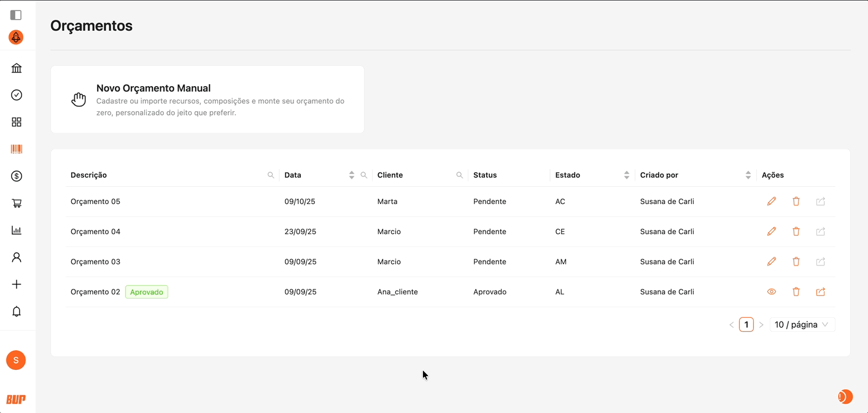View Orçamento 02 with the eye icon

772,292
